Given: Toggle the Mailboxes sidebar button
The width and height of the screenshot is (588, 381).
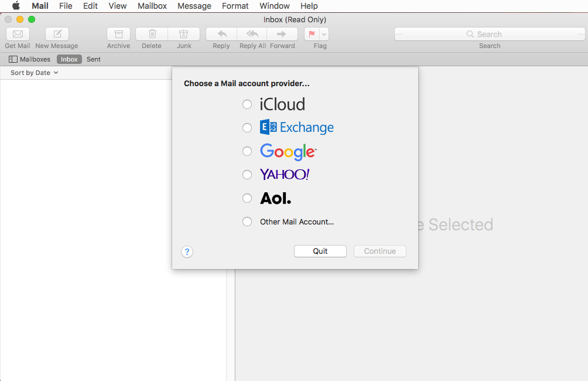Looking at the screenshot, I should (29, 59).
